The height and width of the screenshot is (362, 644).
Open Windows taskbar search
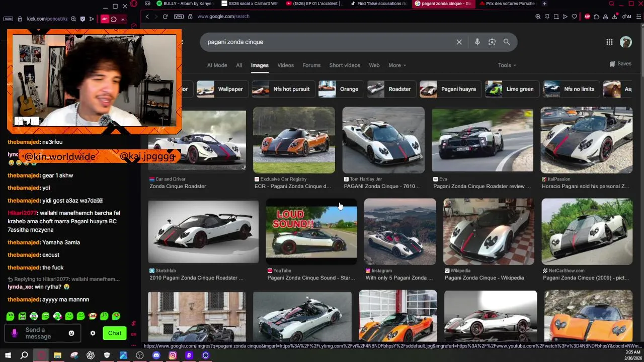24,355
